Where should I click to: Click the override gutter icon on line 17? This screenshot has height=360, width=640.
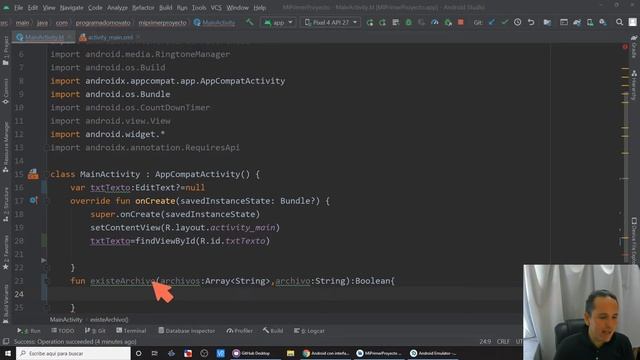click(x=33, y=200)
